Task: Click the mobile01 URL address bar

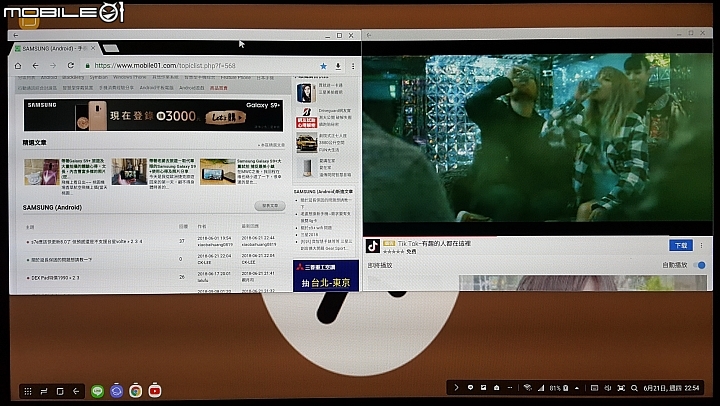Action: click(x=202, y=66)
